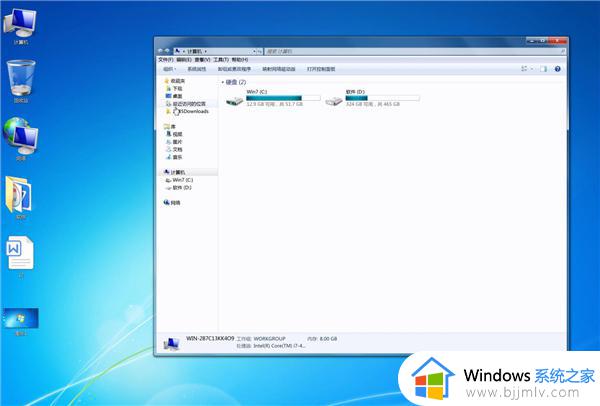Click the Intel Core processor text
600x406 pixels.
pyautogui.click(x=279, y=346)
